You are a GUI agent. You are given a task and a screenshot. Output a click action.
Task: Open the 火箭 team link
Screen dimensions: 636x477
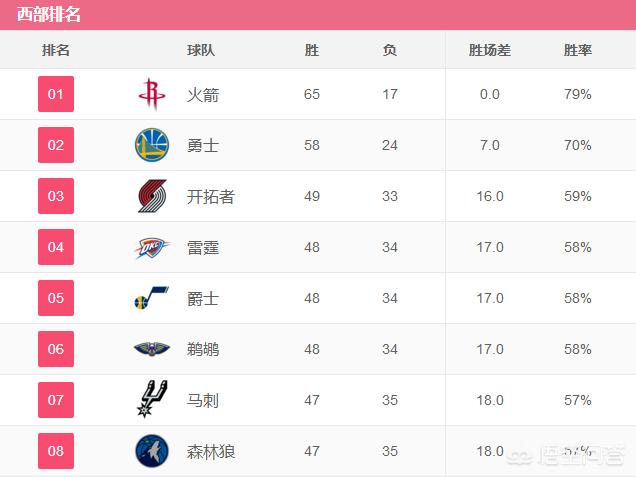(x=203, y=95)
